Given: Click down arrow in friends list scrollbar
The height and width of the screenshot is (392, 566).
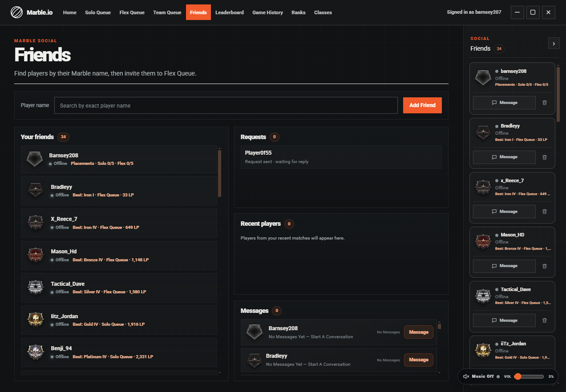Looking at the screenshot, I should [x=219, y=373].
